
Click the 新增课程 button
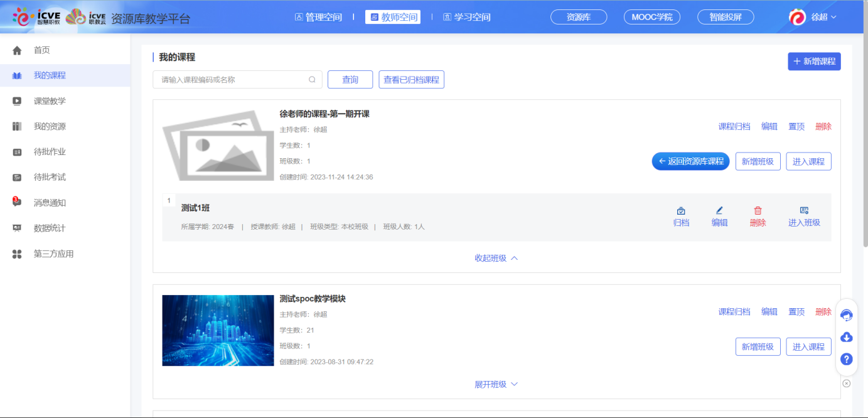point(814,62)
